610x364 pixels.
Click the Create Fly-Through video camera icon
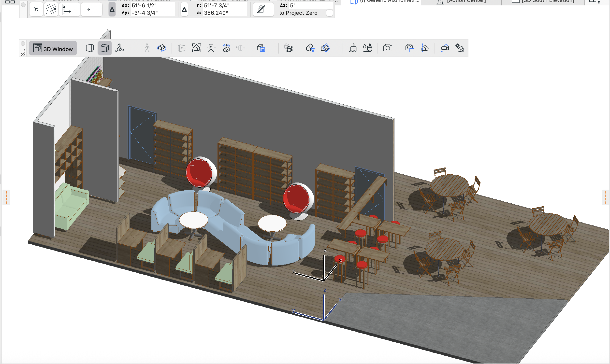pos(445,48)
